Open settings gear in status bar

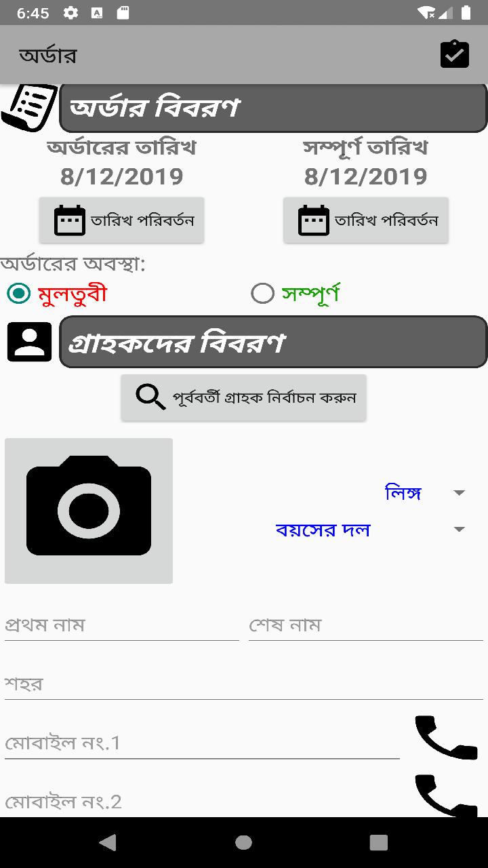click(x=70, y=13)
